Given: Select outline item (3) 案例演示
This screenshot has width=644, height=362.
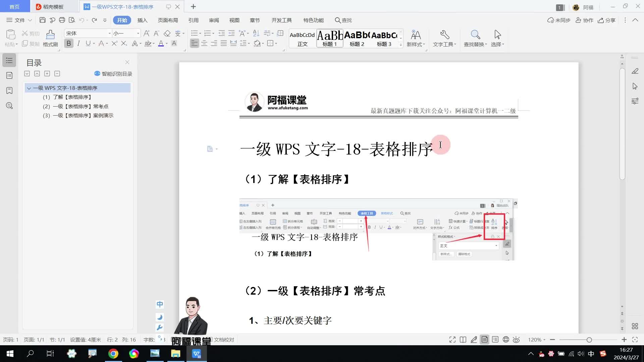Looking at the screenshot, I should [x=78, y=116].
